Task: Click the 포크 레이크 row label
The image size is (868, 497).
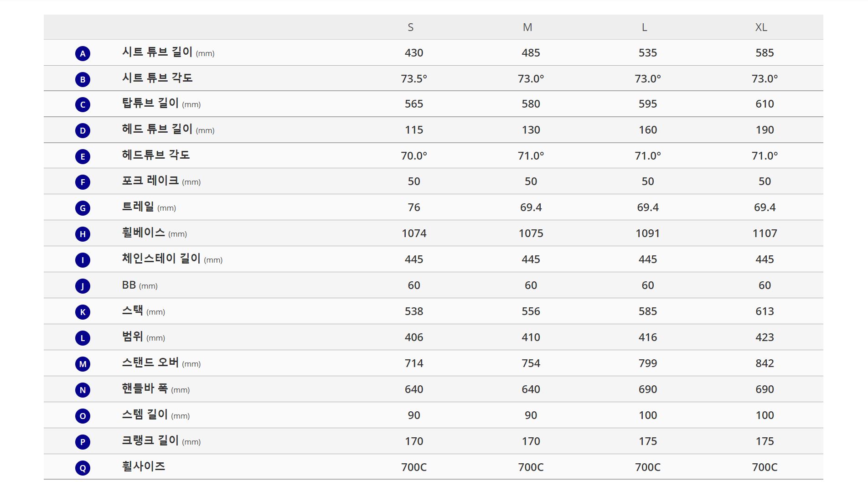Action: pos(161,181)
